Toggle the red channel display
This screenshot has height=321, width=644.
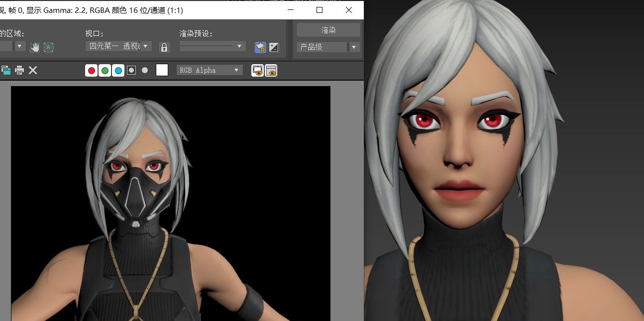[x=92, y=71]
